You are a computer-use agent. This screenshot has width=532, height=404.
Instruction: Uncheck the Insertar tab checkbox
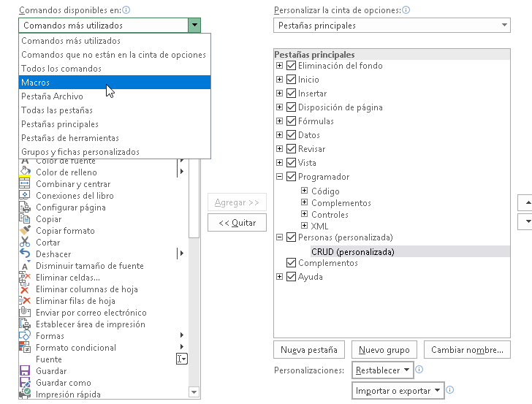[292, 93]
